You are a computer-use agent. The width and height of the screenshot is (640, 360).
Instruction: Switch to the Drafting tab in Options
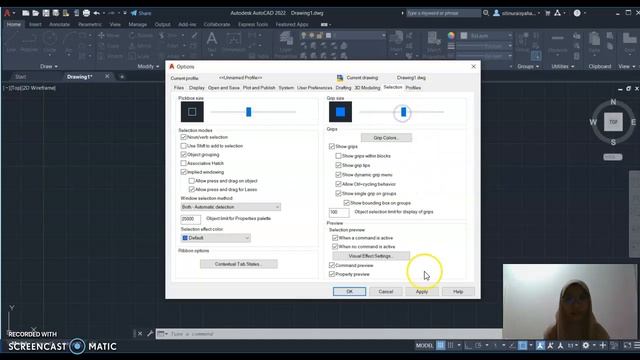pos(343,88)
